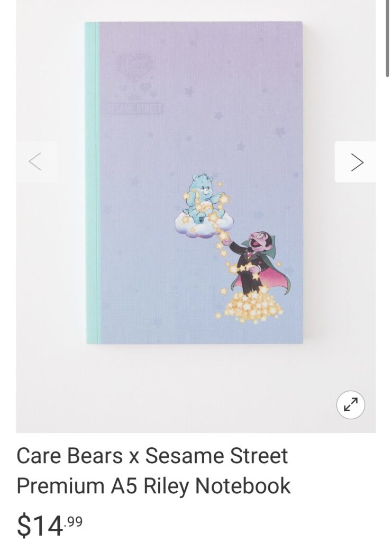Click the Care Bears text in the title
This screenshot has height=542, width=392.
pyautogui.click(x=69, y=456)
